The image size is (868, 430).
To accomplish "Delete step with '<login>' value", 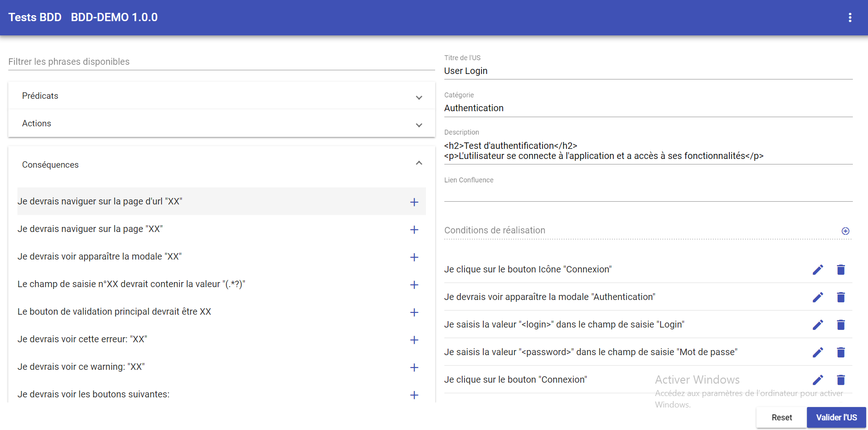I will pyautogui.click(x=841, y=325).
